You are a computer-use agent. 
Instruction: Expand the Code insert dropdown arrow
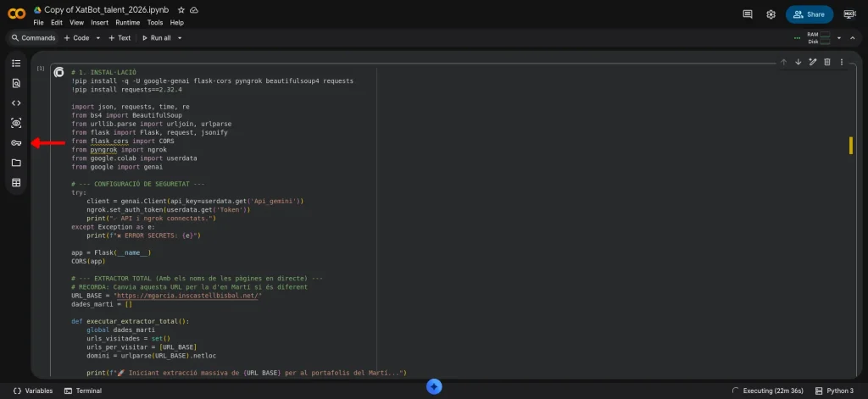click(x=98, y=38)
